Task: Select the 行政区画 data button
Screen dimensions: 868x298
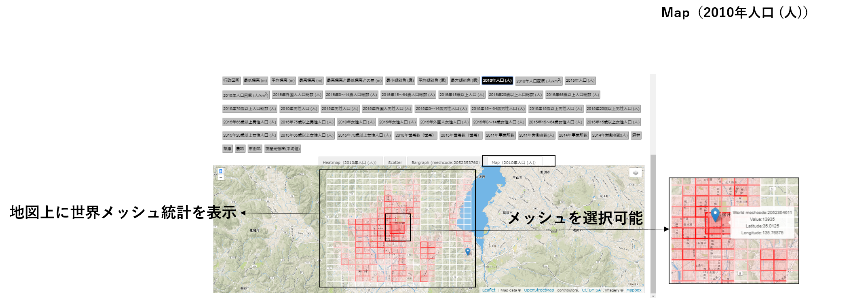Action: [x=231, y=80]
